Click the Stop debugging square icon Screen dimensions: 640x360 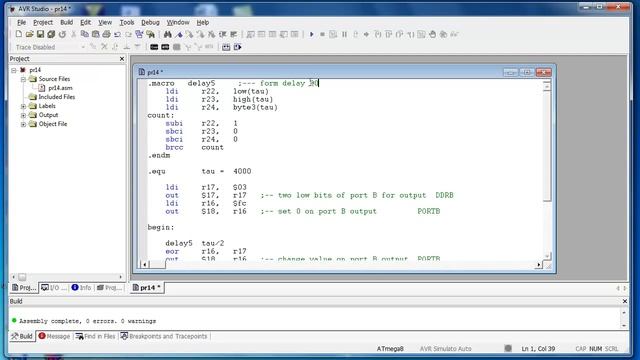coord(322,35)
